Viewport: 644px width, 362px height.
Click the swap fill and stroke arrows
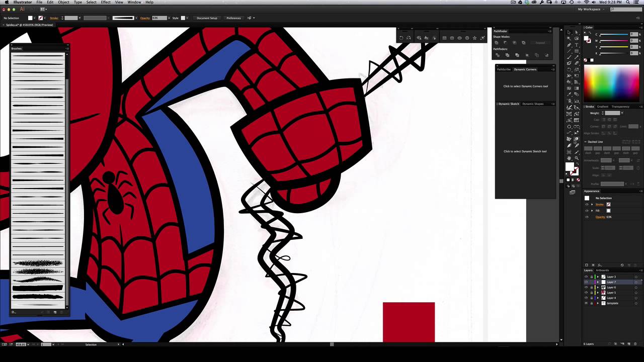click(577, 162)
